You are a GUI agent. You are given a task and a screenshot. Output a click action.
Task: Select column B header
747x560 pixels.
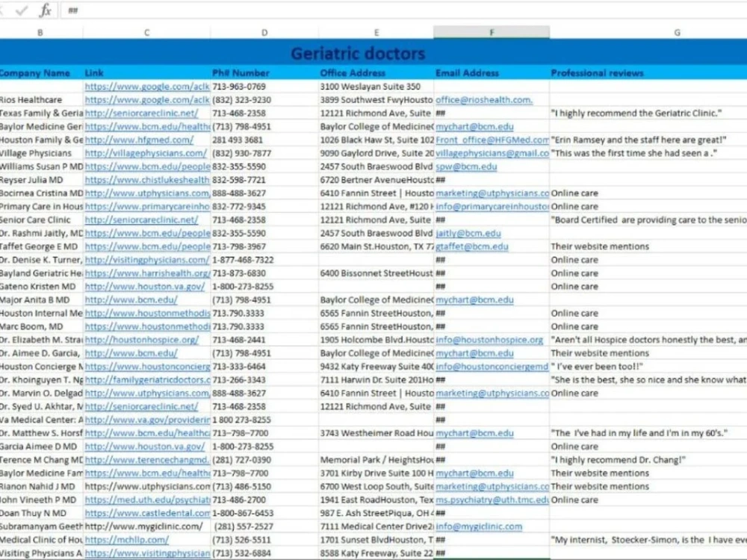pyautogui.click(x=40, y=32)
